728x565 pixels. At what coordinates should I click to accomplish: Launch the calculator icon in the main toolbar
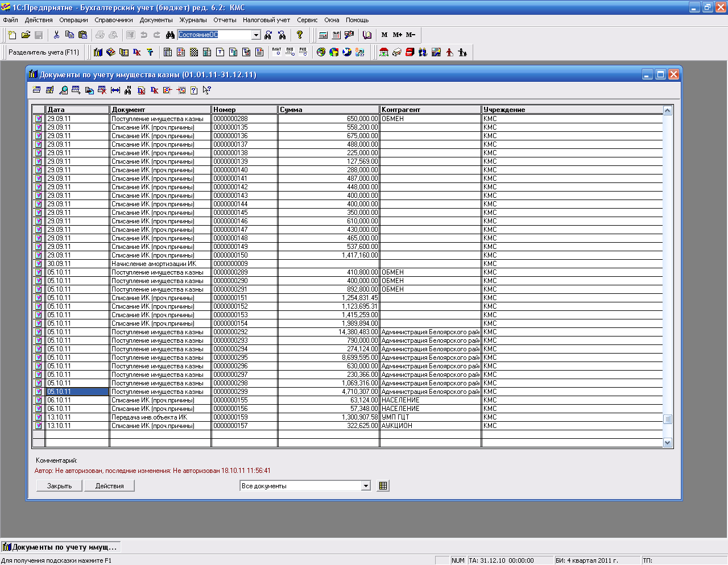(x=323, y=35)
